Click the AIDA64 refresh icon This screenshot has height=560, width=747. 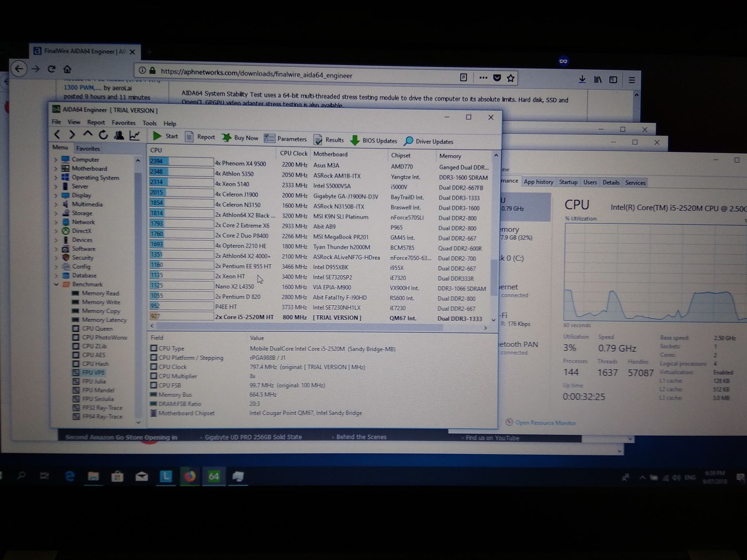pyautogui.click(x=103, y=134)
